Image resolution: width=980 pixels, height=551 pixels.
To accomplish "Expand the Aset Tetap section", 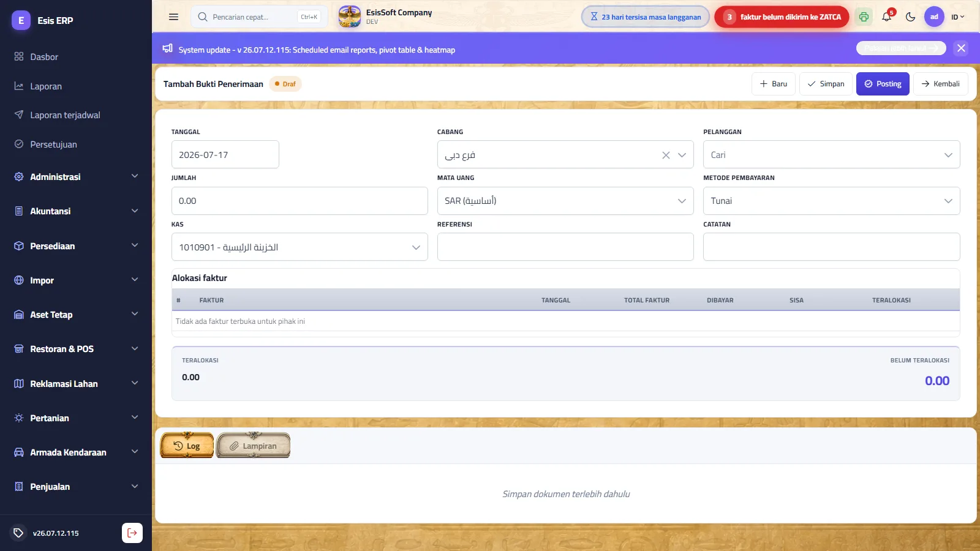I will click(76, 315).
